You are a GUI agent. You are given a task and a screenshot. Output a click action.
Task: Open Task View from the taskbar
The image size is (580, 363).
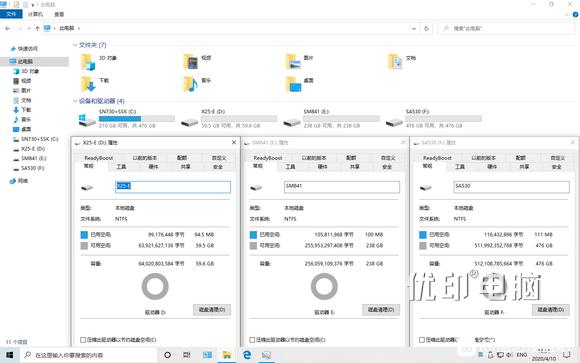pos(187,355)
